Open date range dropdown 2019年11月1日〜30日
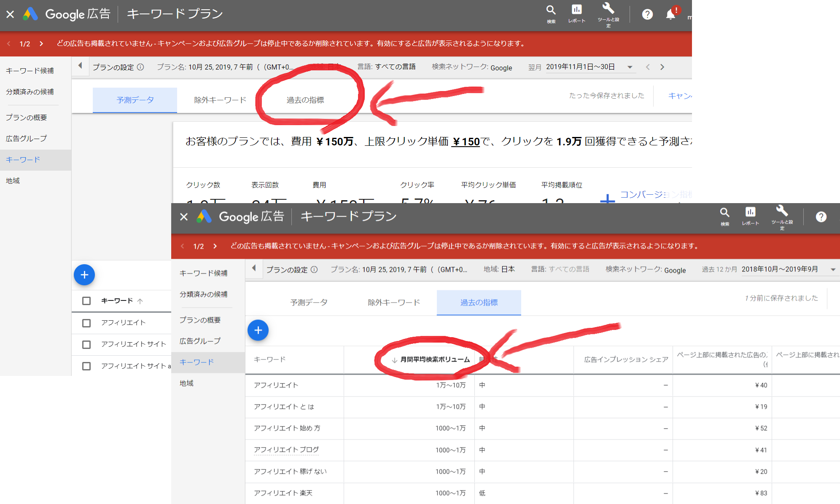 point(590,67)
